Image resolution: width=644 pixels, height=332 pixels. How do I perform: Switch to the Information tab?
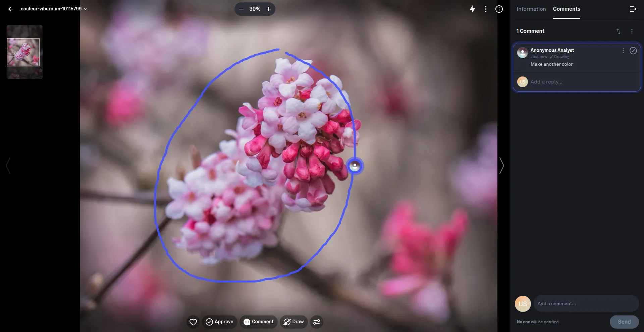(x=531, y=9)
